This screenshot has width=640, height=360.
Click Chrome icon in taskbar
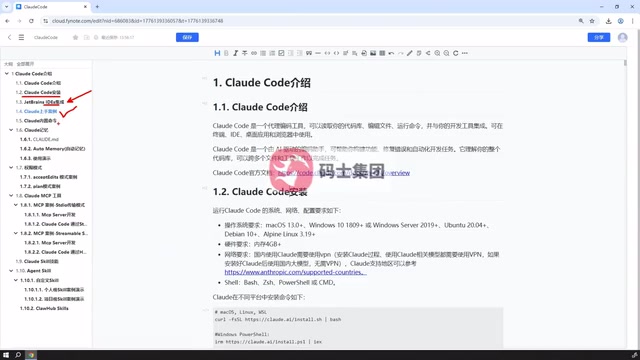click(x=31, y=355)
